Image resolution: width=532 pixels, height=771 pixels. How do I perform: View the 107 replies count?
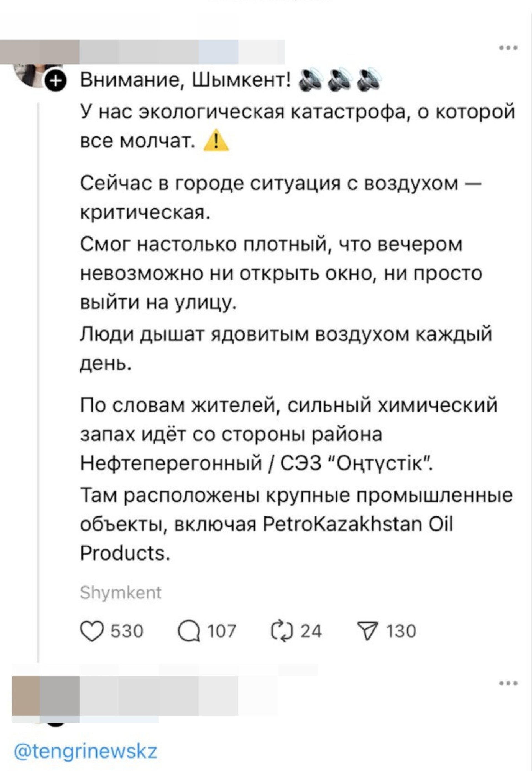(222, 631)
